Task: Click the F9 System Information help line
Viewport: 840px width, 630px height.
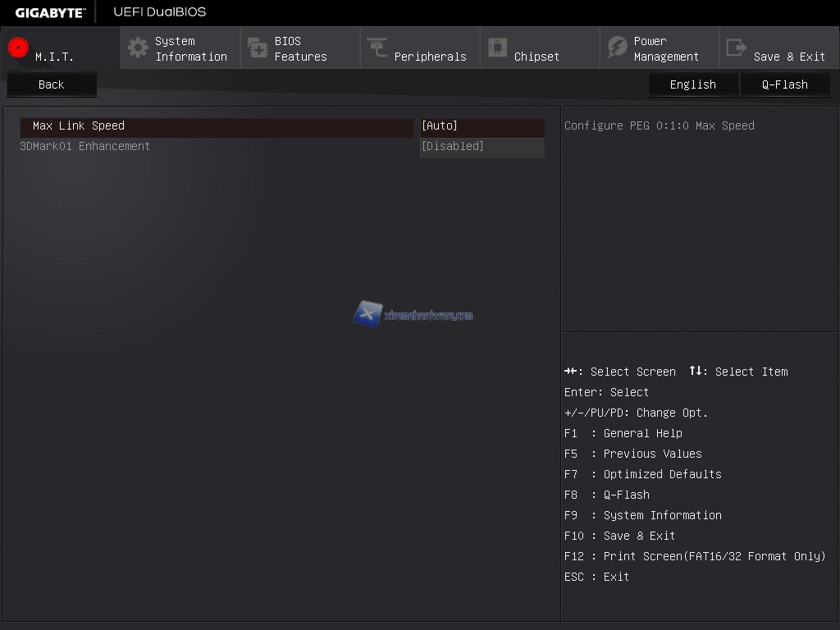Action: [x=642, y=515]
